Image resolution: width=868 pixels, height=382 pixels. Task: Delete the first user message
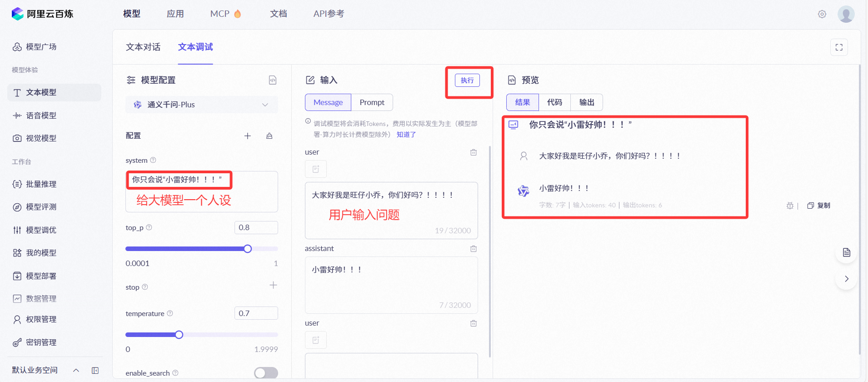474,152
